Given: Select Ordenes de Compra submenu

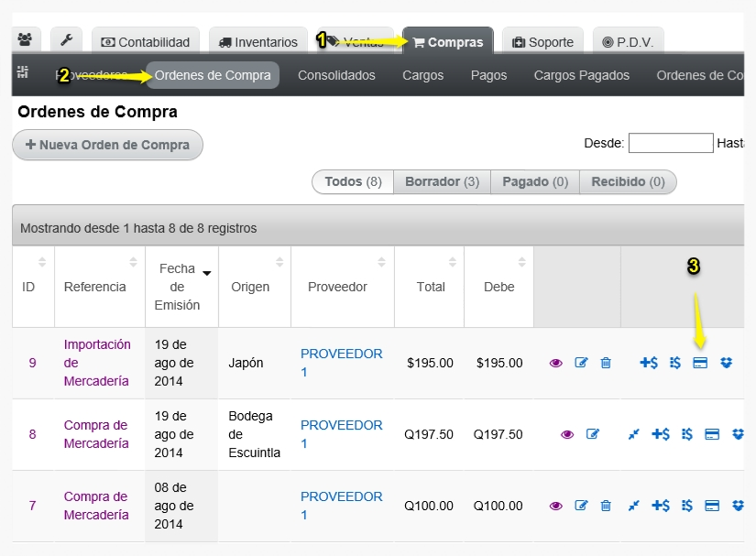Looking at the screenshot, I should pos(213,75).
